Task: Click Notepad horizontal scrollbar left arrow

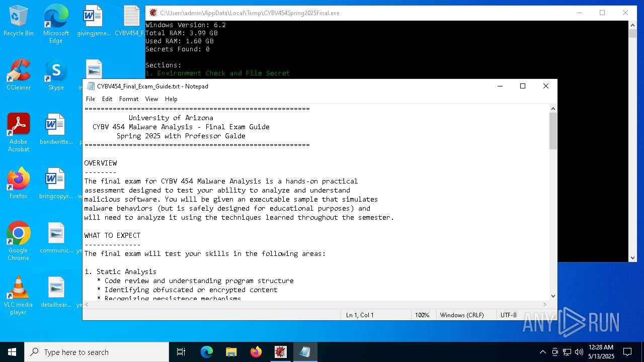Action: pos(87,304)
